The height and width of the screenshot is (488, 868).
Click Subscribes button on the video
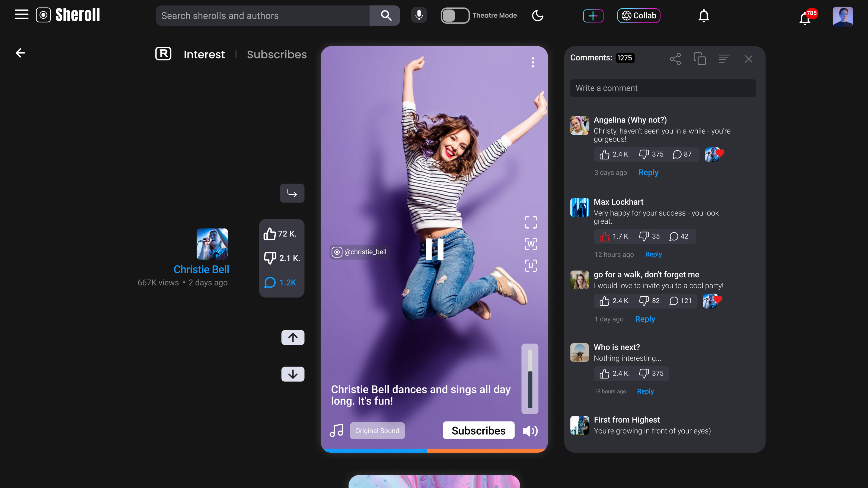tap(478, 431)
